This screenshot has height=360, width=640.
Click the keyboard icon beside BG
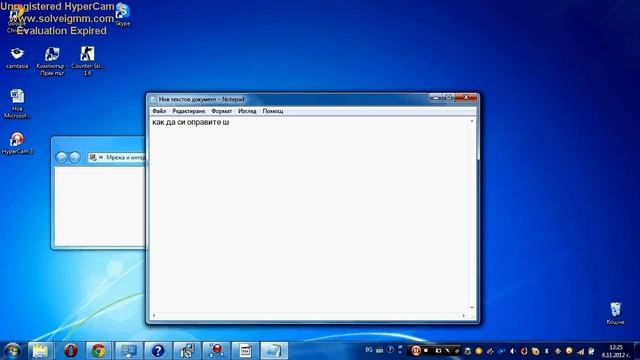pyautogui.click(x=380, y=350)
